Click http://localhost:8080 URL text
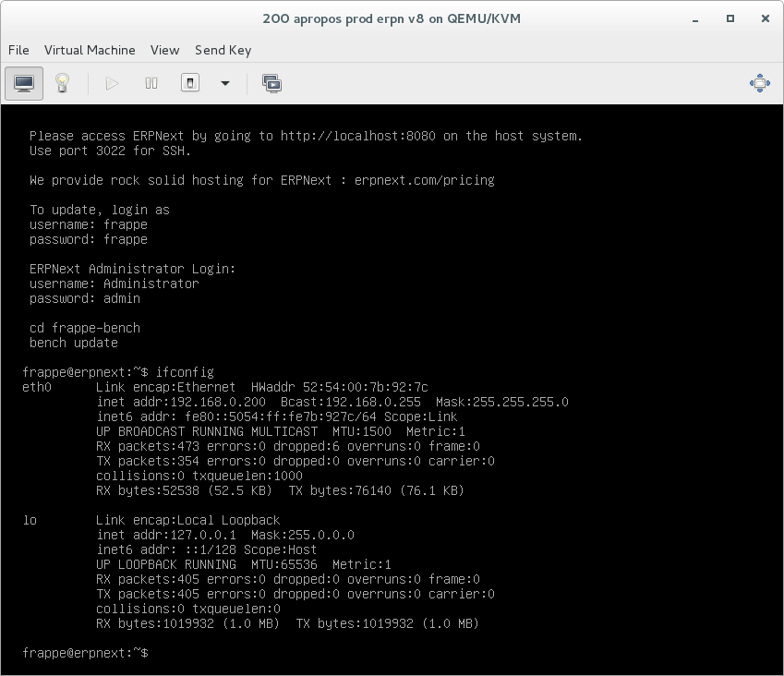 358,136
